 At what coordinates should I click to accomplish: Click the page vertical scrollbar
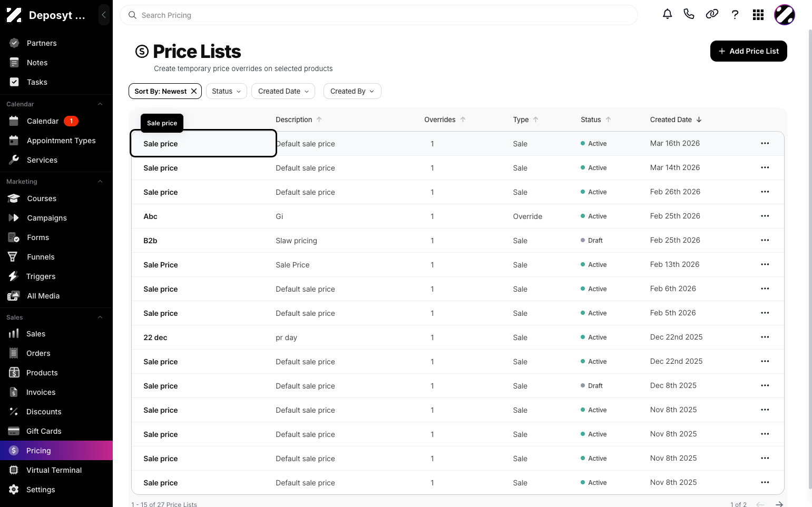[x=810, y=258]
